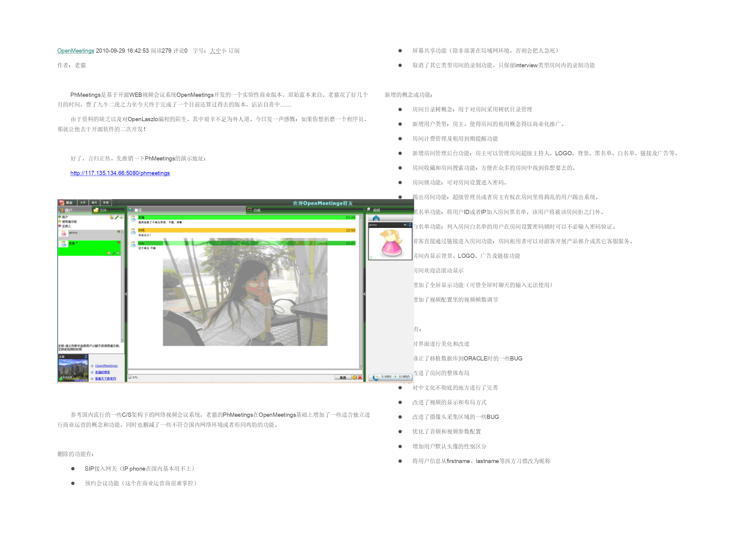Click the globe chat icon beside 聊天

130,209
